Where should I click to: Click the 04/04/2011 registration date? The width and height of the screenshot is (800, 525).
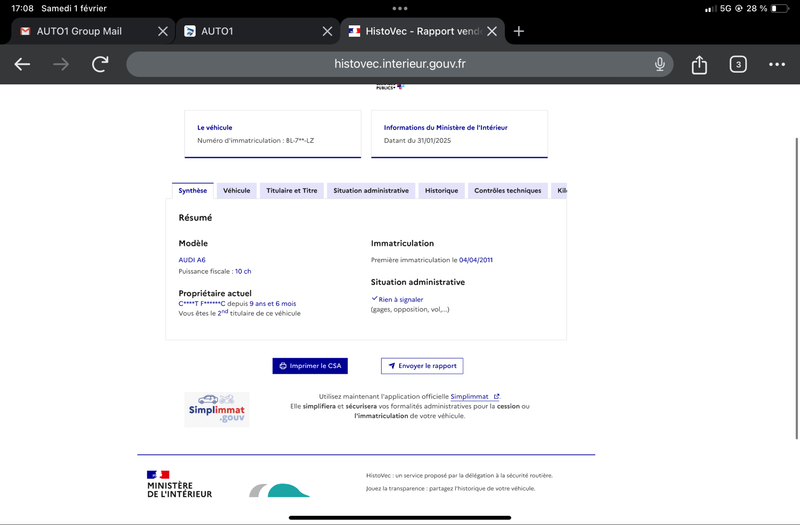[x=476, y=260]
